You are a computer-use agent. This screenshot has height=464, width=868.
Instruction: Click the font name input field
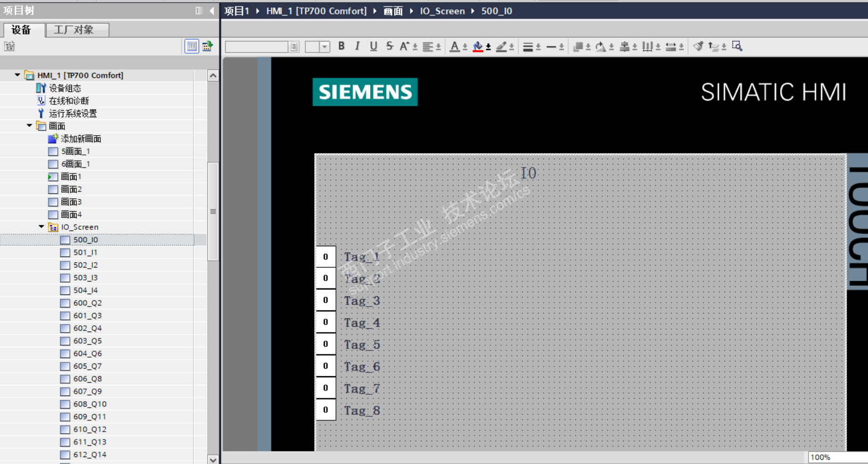tap(257, 47)
